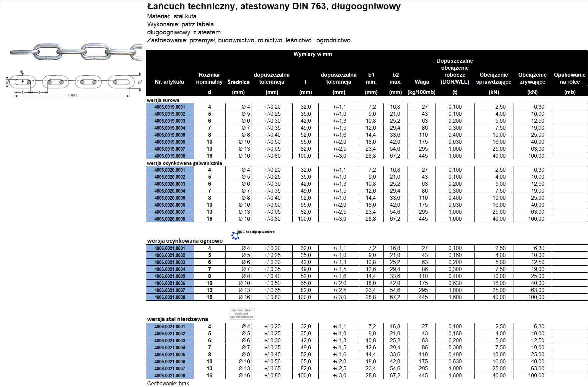This screenshot has width=588, height=387.
Task: Select article number 4006.0019.0008
Action: pos(169,156)
